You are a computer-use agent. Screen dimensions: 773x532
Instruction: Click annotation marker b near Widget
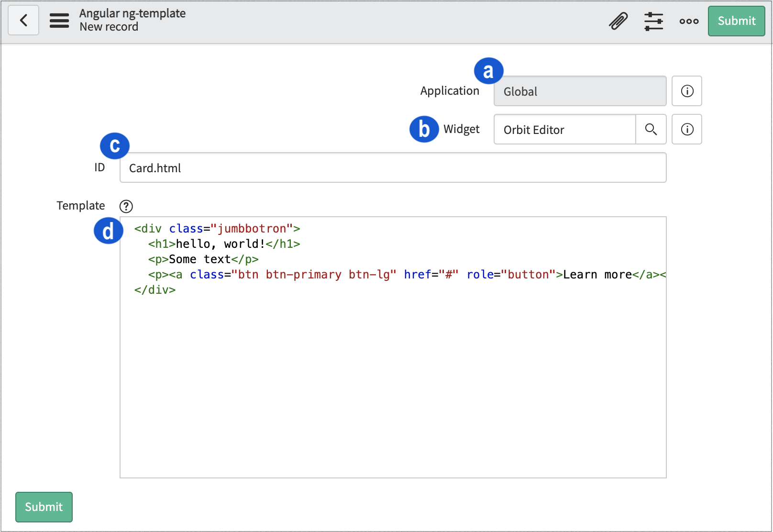click(424, 129)
